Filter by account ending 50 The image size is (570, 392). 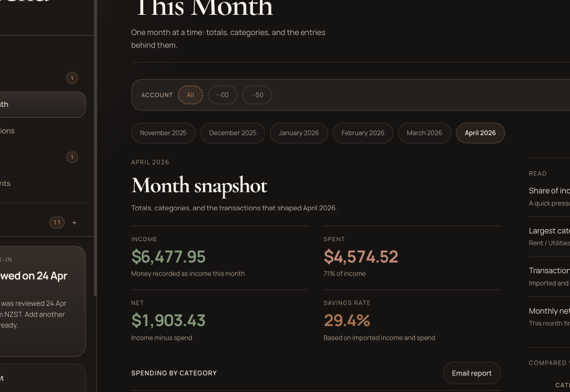tap(257, 95)
